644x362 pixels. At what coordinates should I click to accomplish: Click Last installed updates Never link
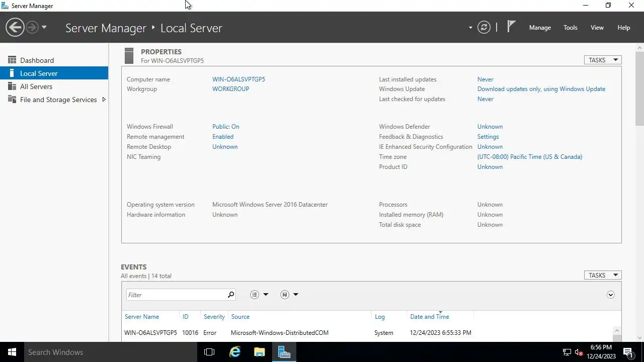click(x=485, y=79)
